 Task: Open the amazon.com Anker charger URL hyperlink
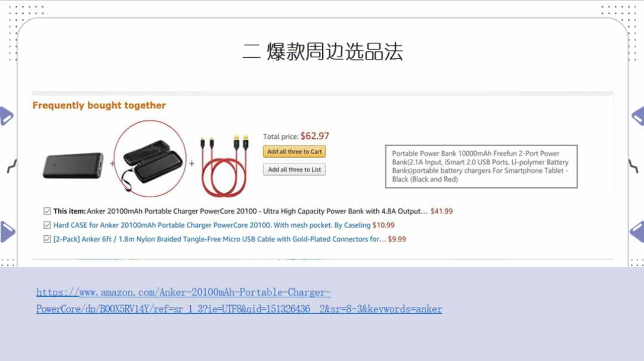click(239, 301)
